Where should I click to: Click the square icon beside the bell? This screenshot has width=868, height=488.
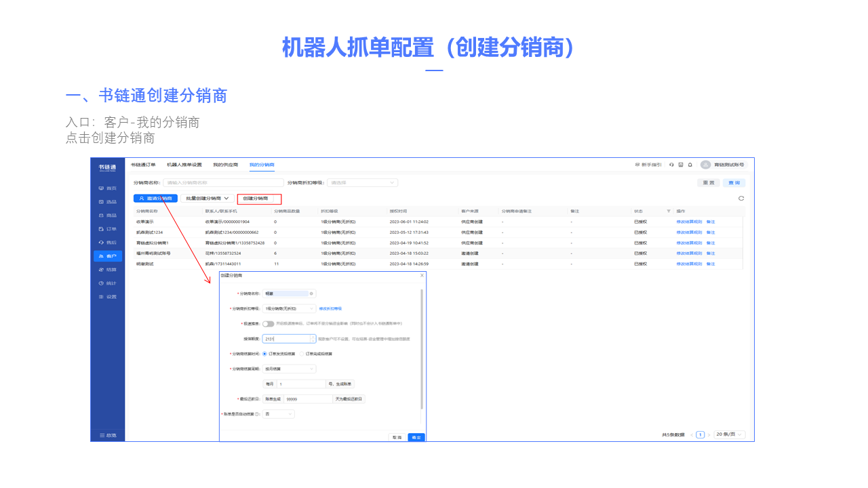click(681, 165)
